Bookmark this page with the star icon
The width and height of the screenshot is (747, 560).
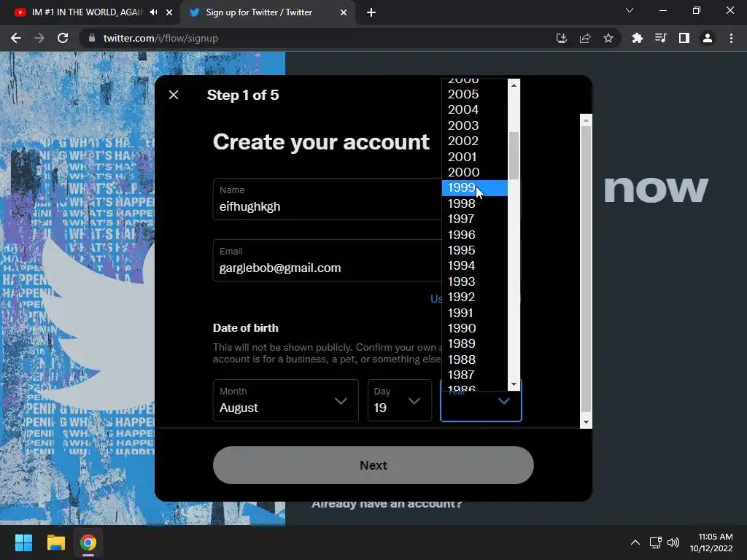click(608, 38)
